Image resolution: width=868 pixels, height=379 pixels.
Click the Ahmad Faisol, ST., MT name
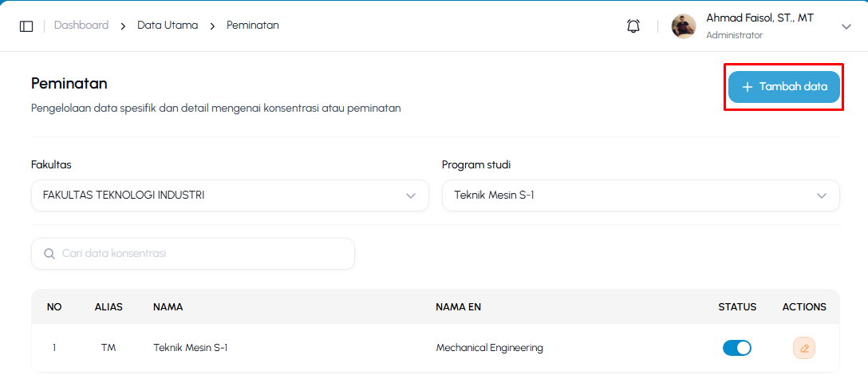(760, 18)
